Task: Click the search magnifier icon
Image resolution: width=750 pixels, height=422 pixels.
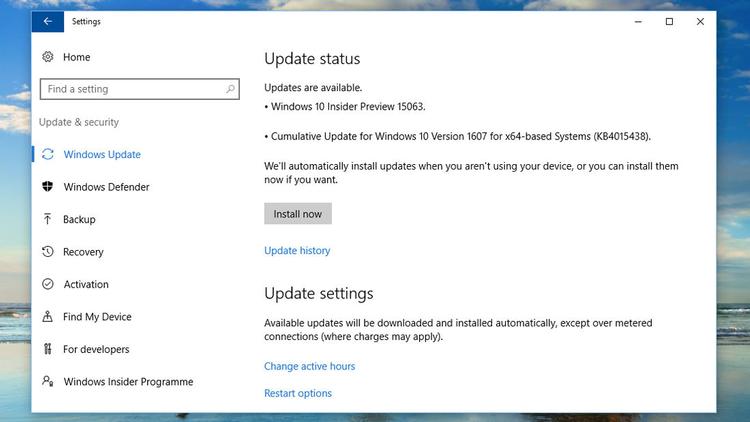Action: coord(230,89)
